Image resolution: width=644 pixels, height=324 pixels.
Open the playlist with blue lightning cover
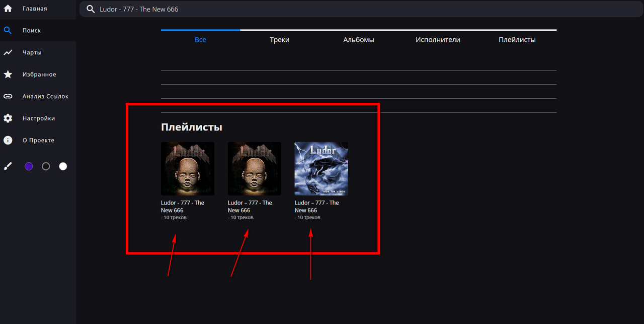321,169
